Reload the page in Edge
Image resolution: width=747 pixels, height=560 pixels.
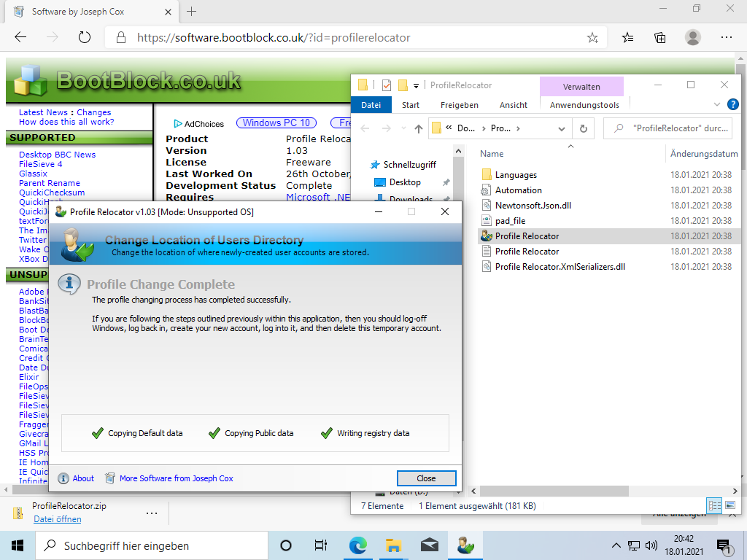click(x=85, y=37)
